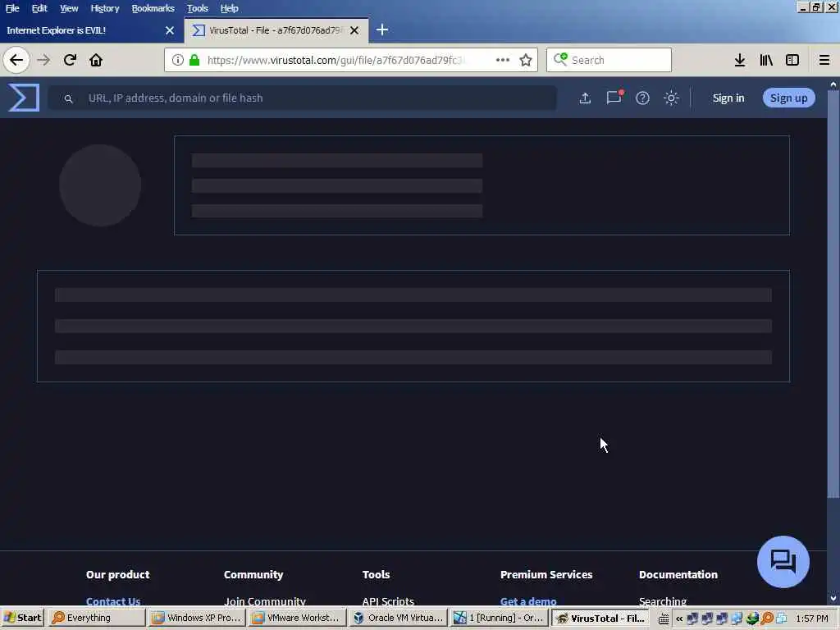Focus the VirusTotal URL/hash search field
Image resolution: width=840 pixels, height=630 pixels.
[x=302, y=98]
